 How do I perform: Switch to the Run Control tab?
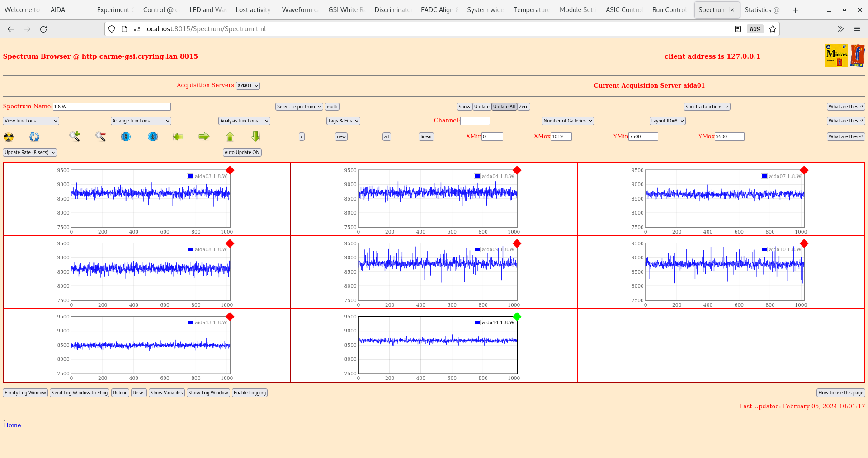(x=669, y=10)
